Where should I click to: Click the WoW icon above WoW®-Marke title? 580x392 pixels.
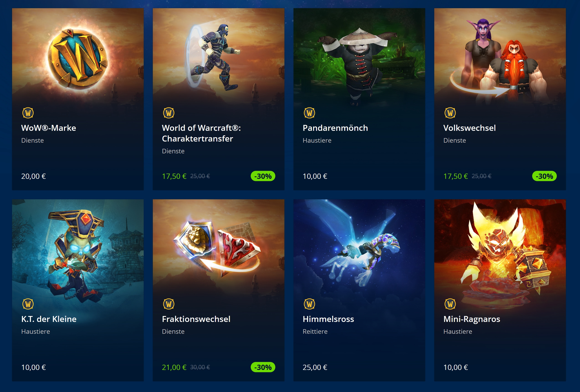28,113
